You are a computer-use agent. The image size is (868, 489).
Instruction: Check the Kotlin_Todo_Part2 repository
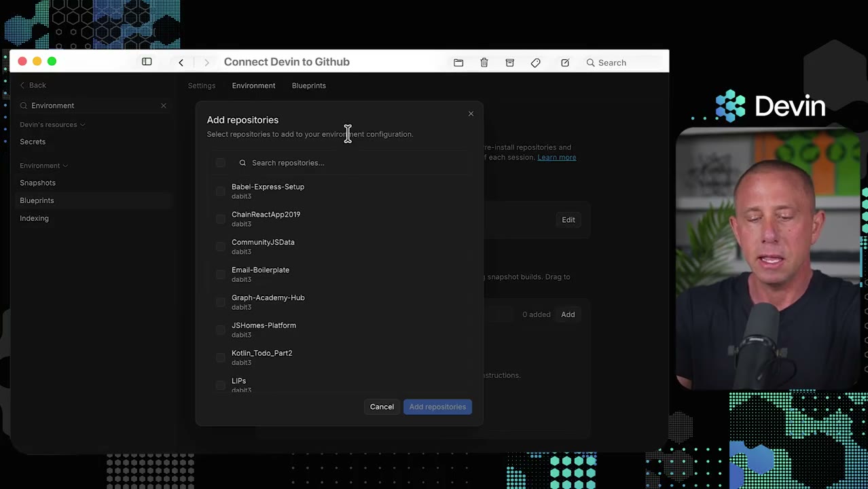click(x=220, y=358)
